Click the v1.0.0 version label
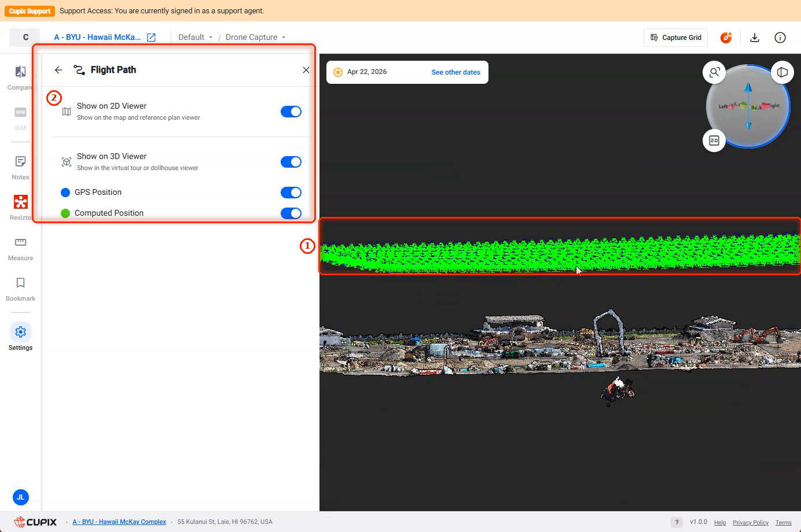 tap(699, 522)
